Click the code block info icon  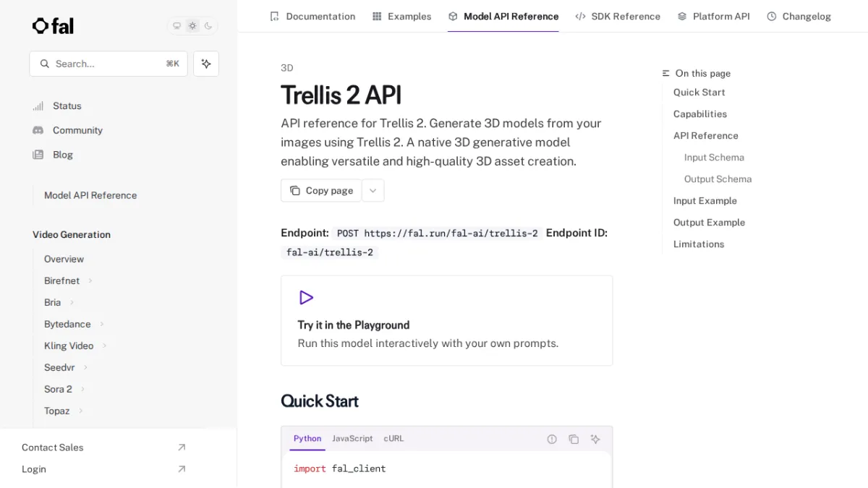(552, 439)
